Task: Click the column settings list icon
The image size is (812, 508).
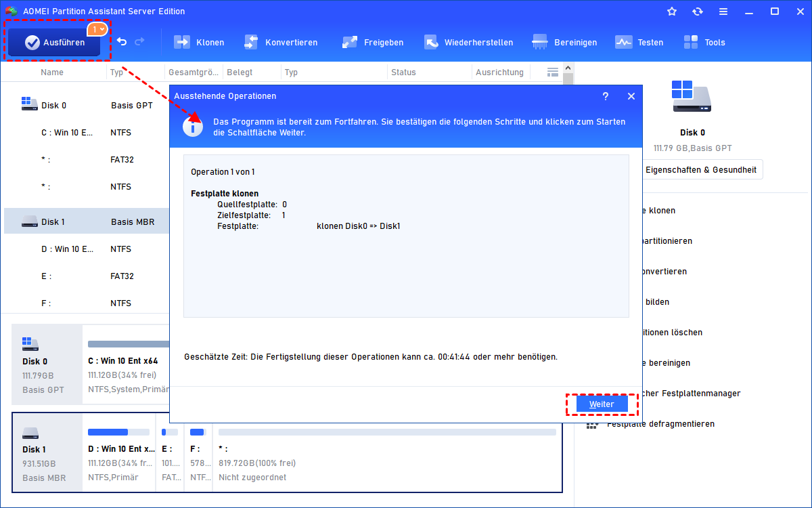Action: [x=553, y=72]
